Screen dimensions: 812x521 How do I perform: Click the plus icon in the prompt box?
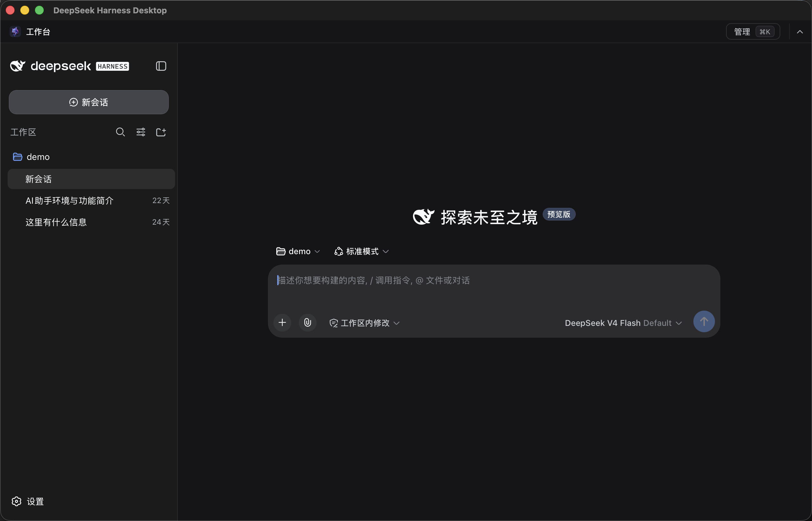[282, 322]
